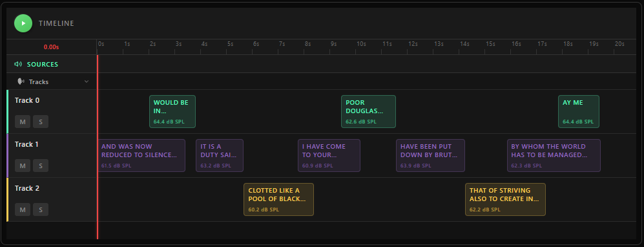Click the 0.00s current time readout

pos(51,47)
